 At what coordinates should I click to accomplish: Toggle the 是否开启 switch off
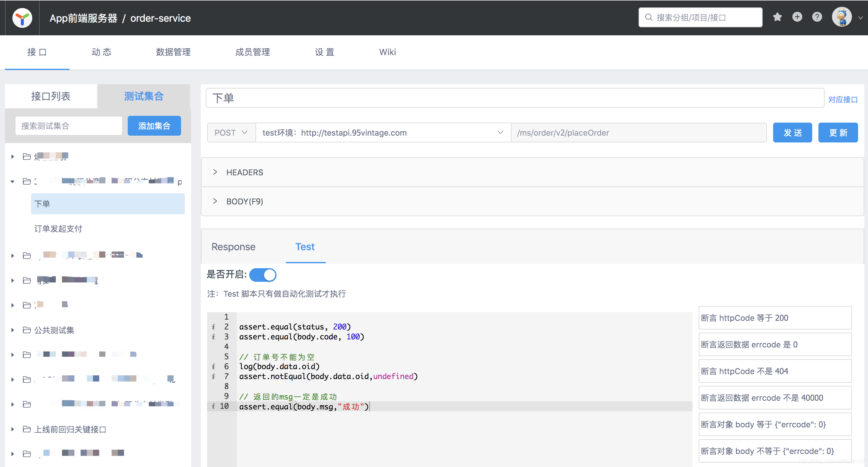tap(263, 275)
